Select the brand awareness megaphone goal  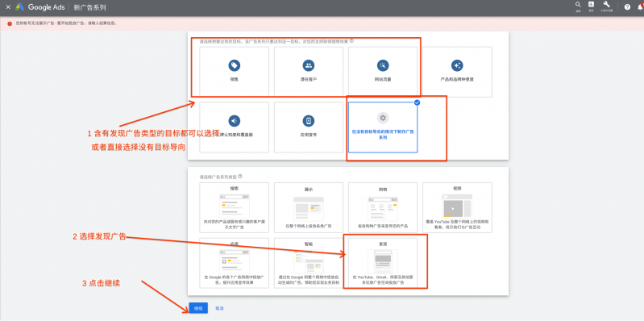point(234,127)
